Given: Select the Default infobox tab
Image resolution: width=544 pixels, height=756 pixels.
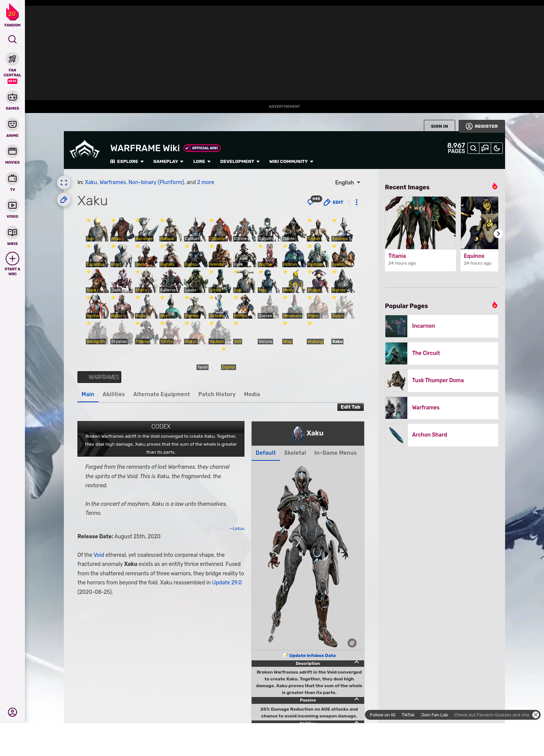Looking at the screenshot, I should pos(266,453).
